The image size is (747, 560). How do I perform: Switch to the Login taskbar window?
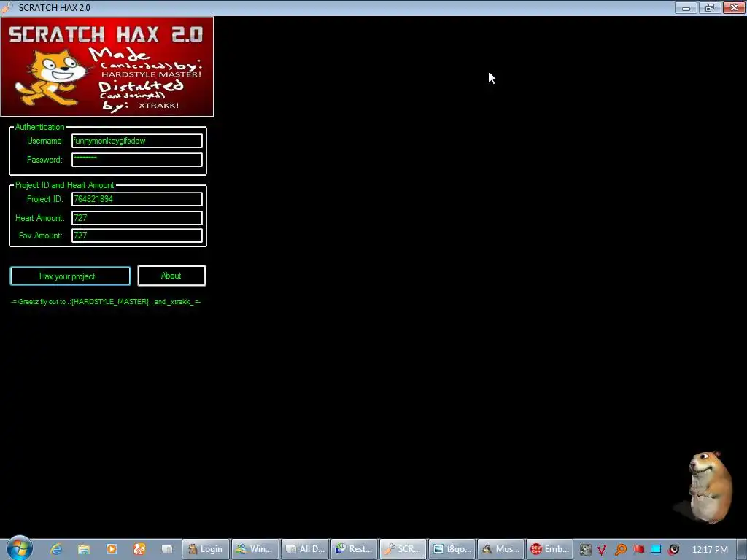[x=206, y=549]
